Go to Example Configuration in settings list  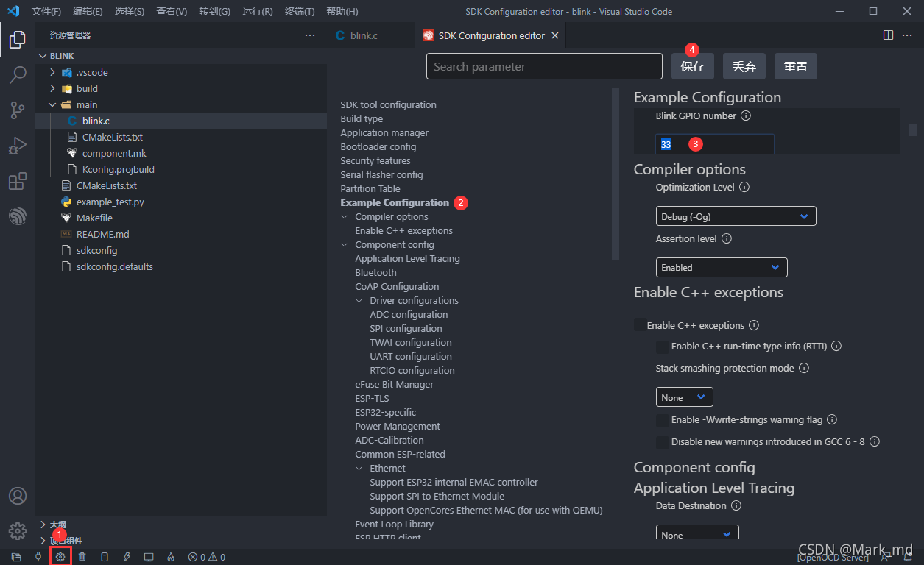pos(395,202)
